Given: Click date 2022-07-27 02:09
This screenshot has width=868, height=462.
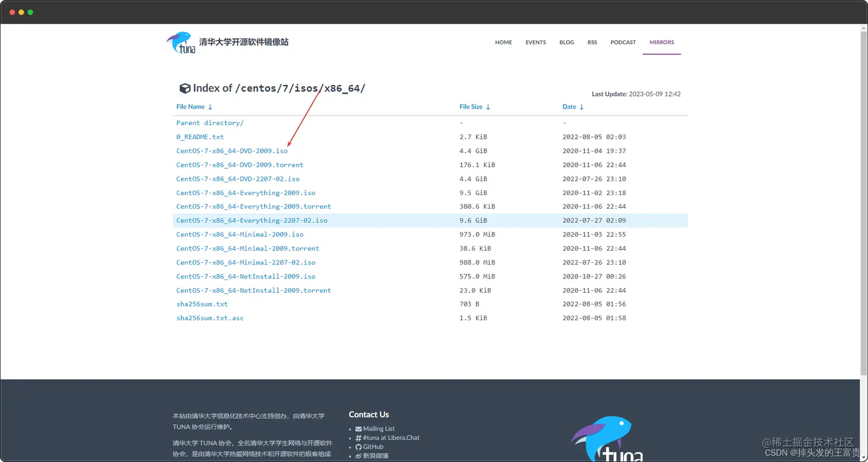Looking at the screenshot, I should click(x=594, y=220).
